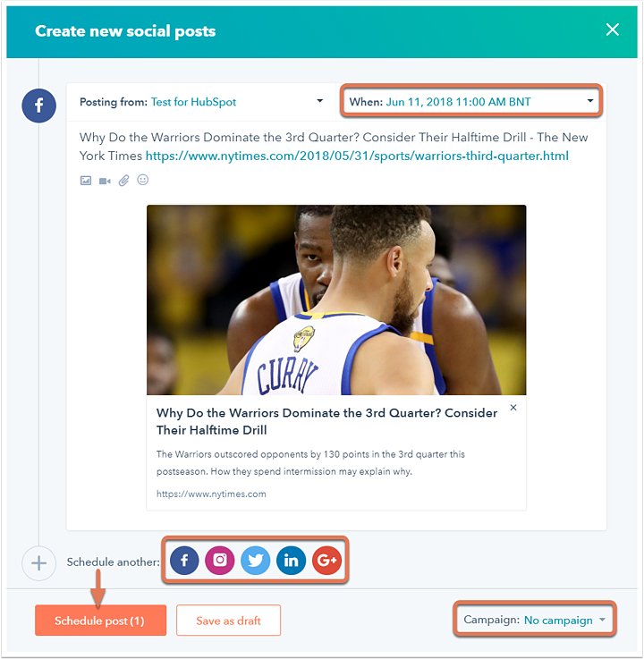Close the Create new social posts dialog
Image resolution: width=644 pixels, height=659 pixels.
[x=612, y=30]
